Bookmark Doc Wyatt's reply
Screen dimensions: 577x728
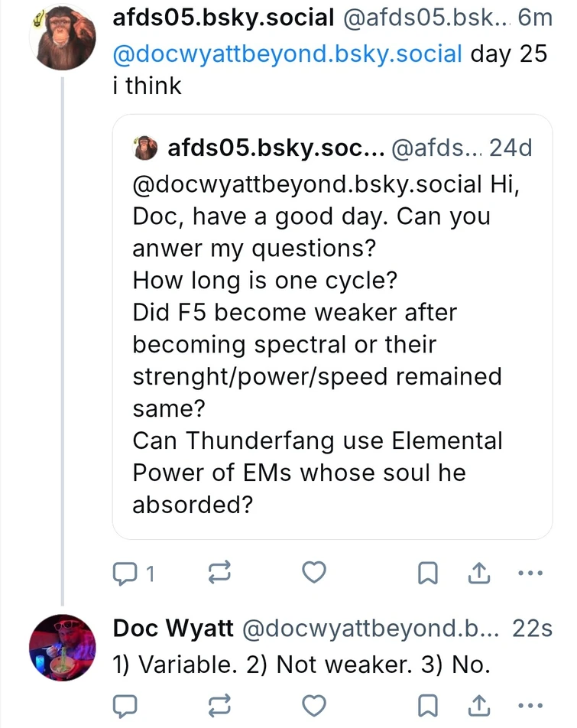(428, 704)
